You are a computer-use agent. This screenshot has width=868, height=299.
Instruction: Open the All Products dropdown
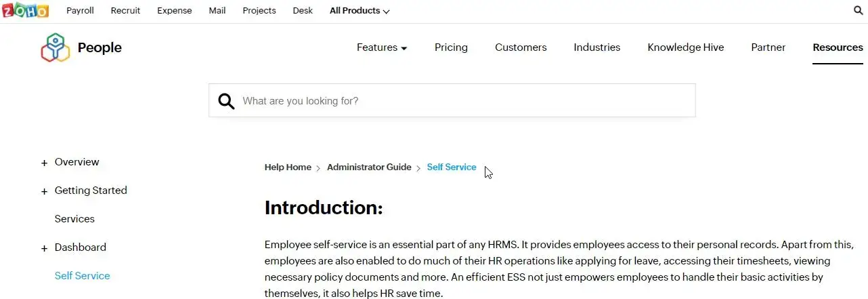point(360,11)
